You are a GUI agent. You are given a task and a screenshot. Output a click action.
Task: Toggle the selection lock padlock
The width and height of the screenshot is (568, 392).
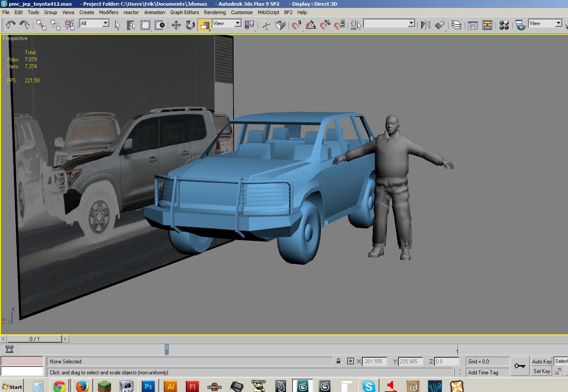coord(338,361)
